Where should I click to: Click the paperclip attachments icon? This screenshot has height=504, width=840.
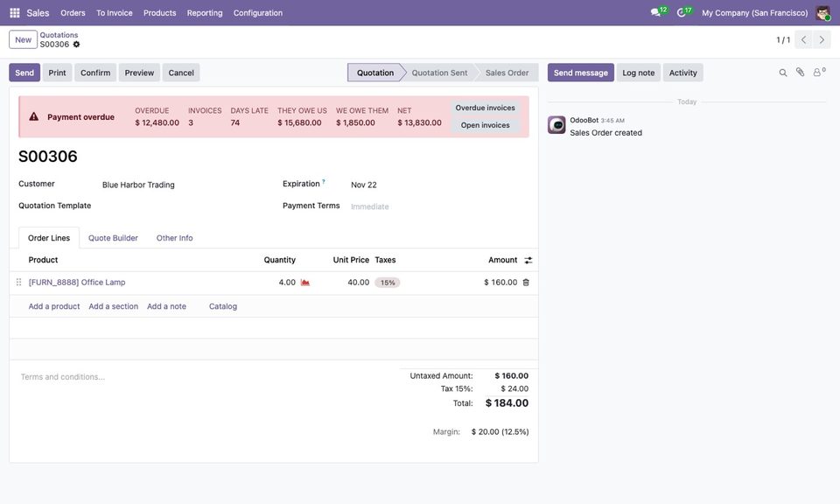[800, 73]
